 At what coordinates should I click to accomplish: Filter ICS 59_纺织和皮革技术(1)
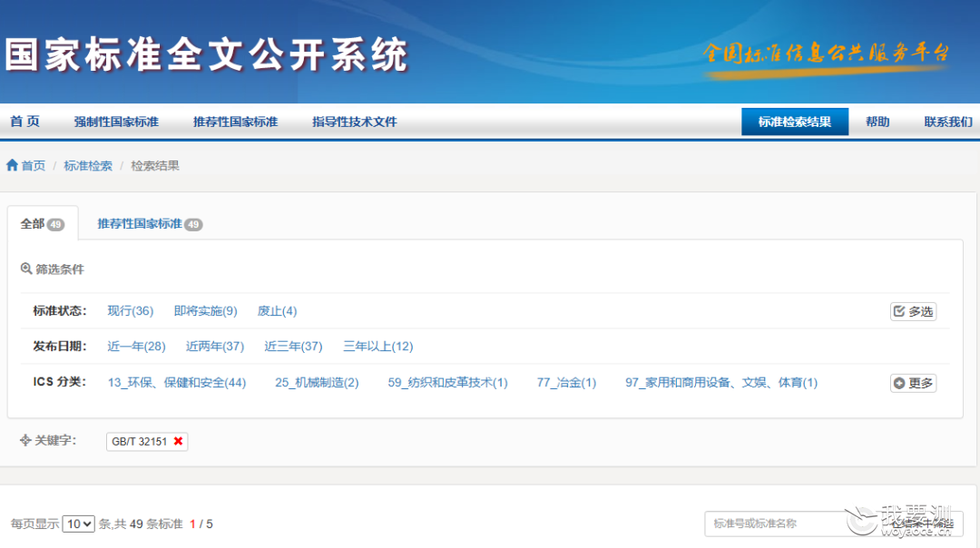pos(447,382)
